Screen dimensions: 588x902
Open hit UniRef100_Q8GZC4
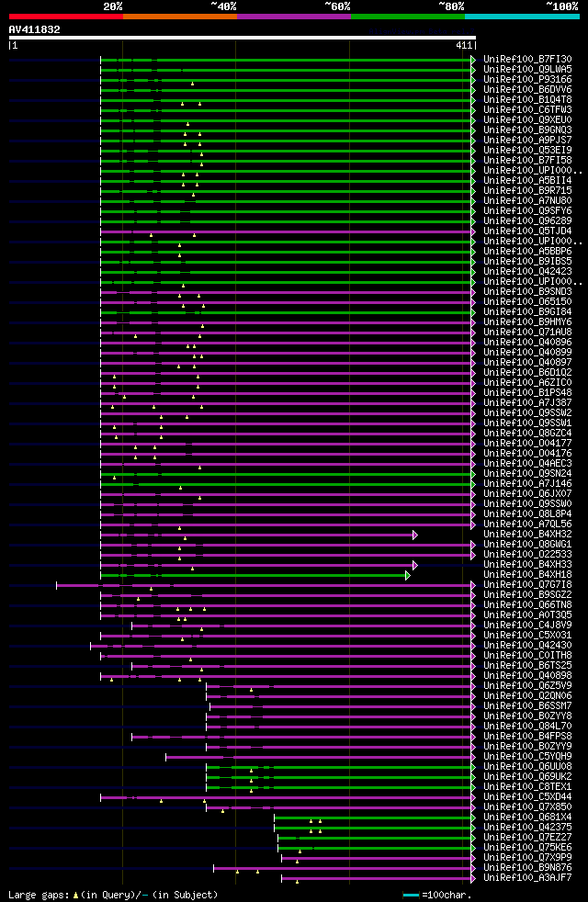(x=527, y=434)
